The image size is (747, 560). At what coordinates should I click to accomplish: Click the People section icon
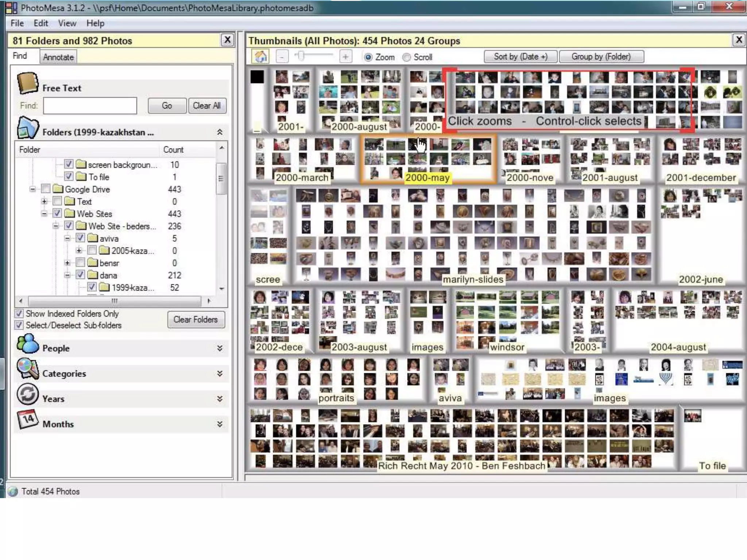(28, 344)
